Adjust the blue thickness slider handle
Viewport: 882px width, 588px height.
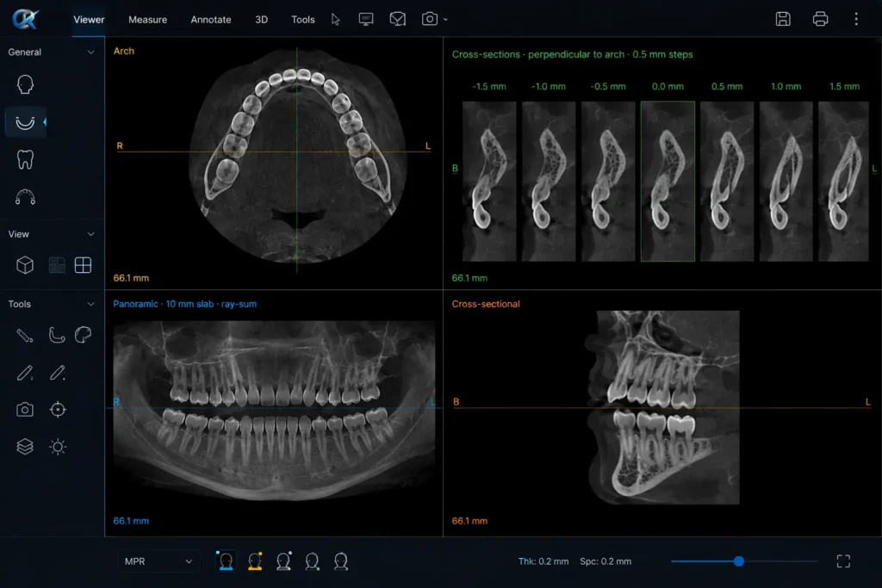point(738,561)
